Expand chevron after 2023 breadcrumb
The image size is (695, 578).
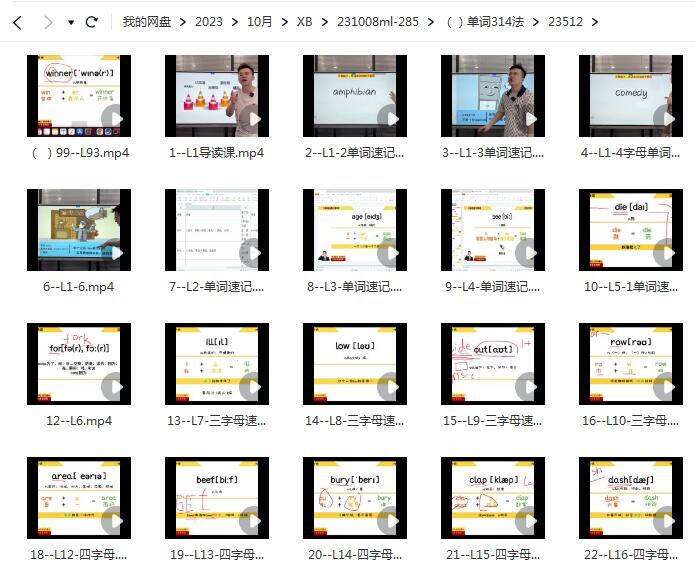234,22
